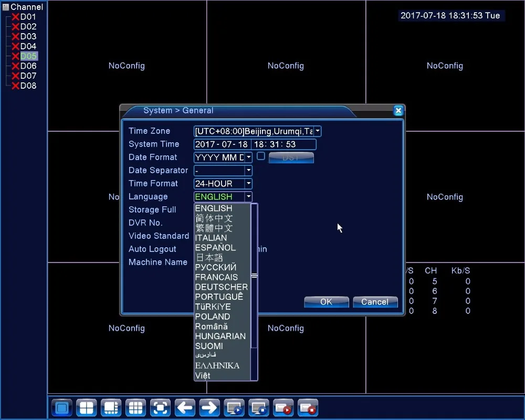Click red X icon next to D07
Screen dimensions: 525x420
(15, 76)
